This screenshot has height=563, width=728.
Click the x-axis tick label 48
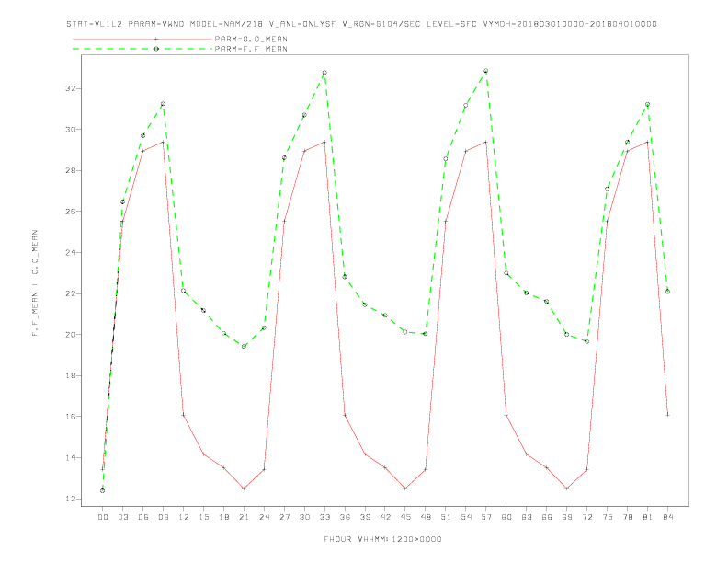click(x=426, y=517)
